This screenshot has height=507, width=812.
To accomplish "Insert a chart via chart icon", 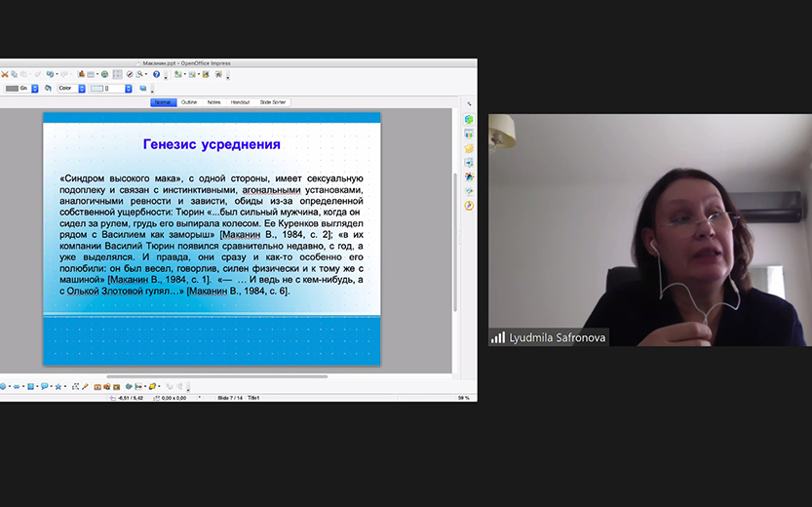I will tap(81, 74).
